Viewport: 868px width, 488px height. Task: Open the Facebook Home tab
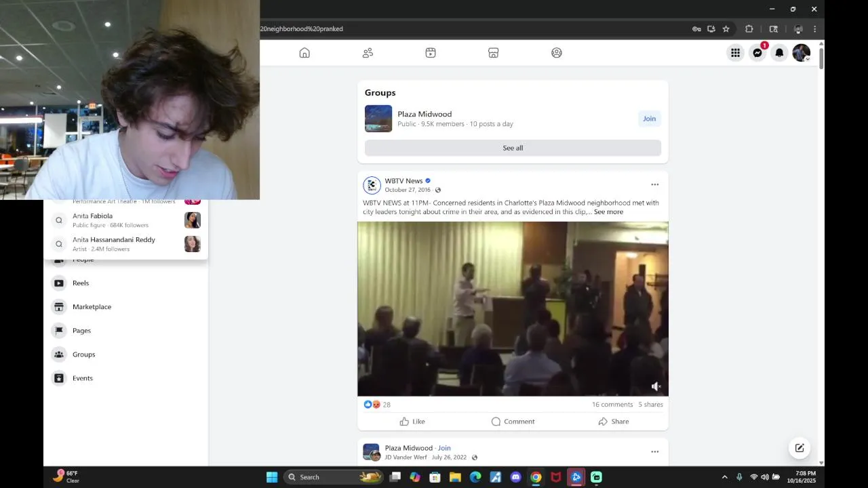pos(304,53)
